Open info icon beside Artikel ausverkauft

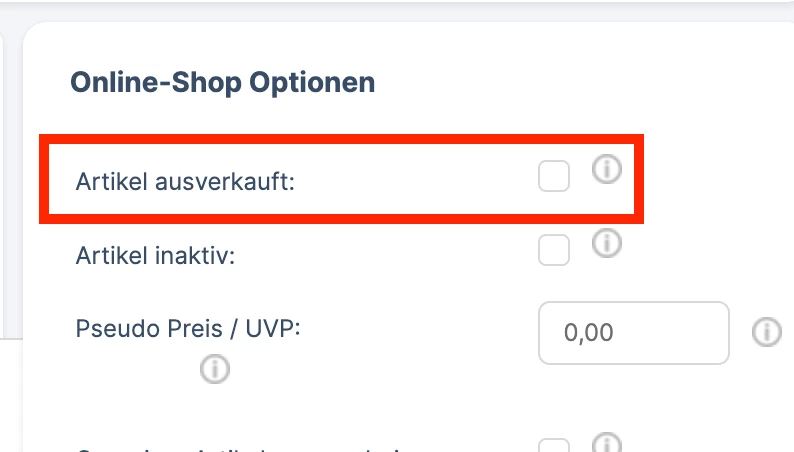click(x=607, y=169)
